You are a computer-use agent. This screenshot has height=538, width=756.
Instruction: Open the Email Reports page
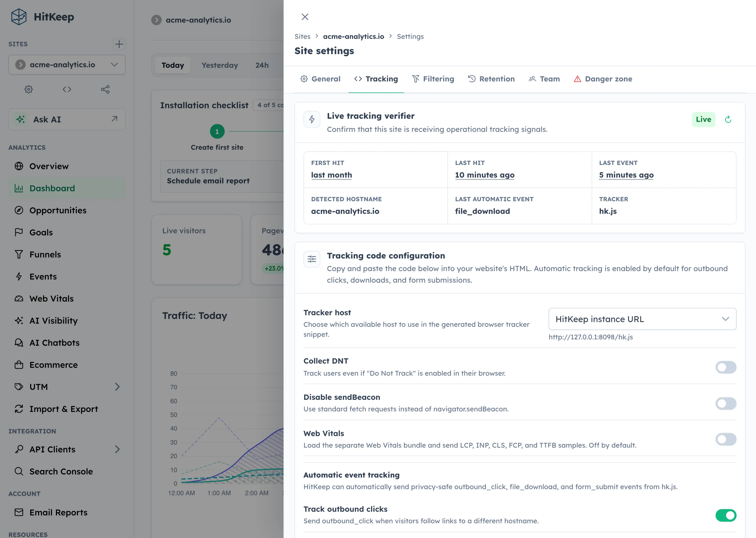pyautogui.click(x=67, y=512)
